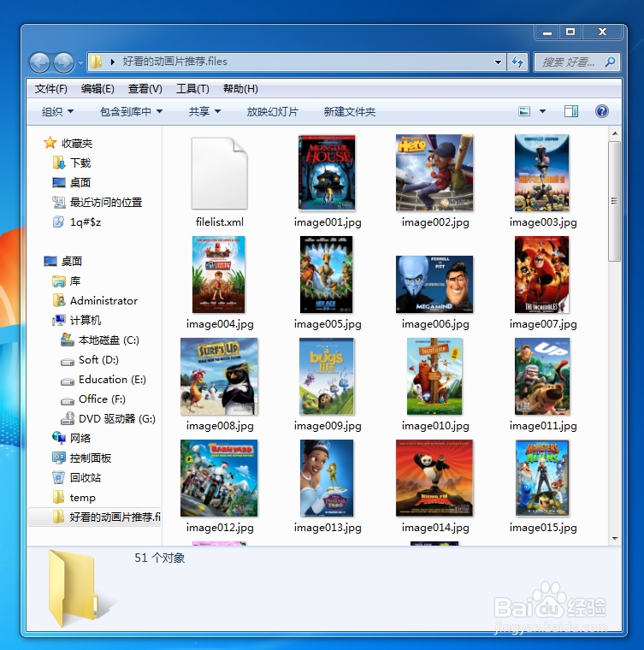Click 新建文件夹 button
This screenshot has height=650, width=644.
point(349,111)
